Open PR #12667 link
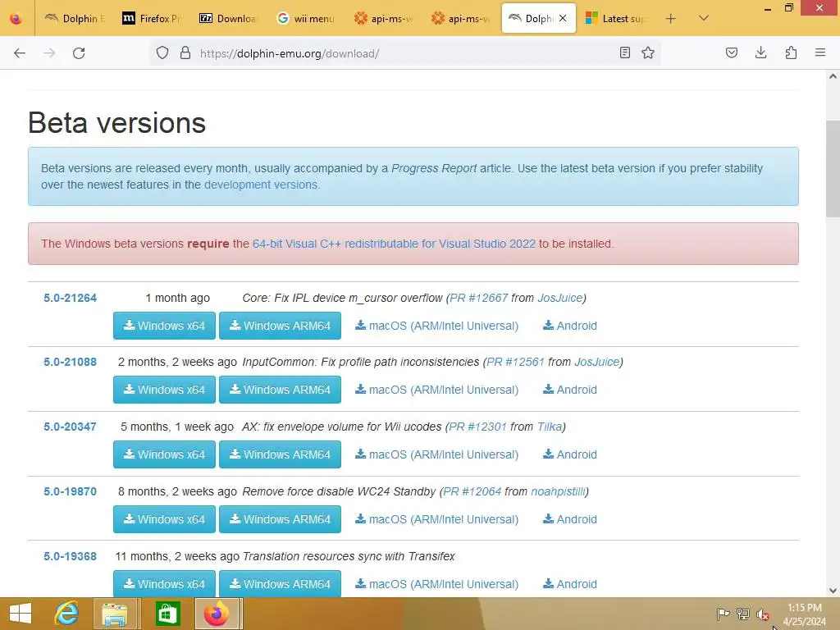 [478, 298]
